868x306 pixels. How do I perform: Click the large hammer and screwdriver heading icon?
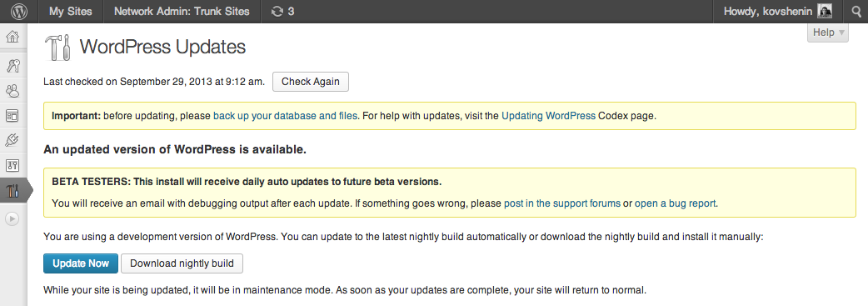(x=57, y=48)
